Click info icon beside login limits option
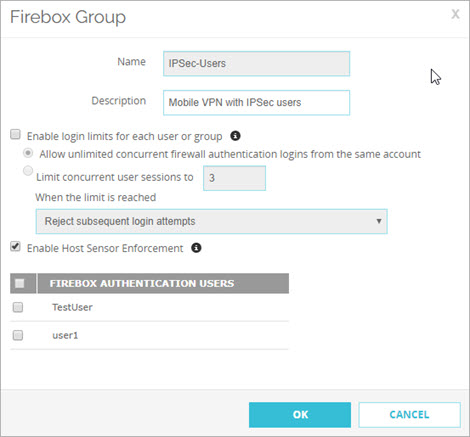The image size is (470, 437). point(235,136)
